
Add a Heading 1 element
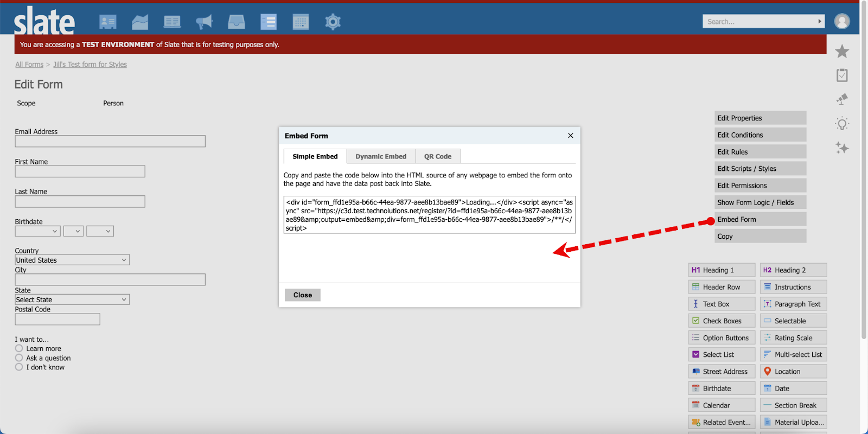(722, 270)
